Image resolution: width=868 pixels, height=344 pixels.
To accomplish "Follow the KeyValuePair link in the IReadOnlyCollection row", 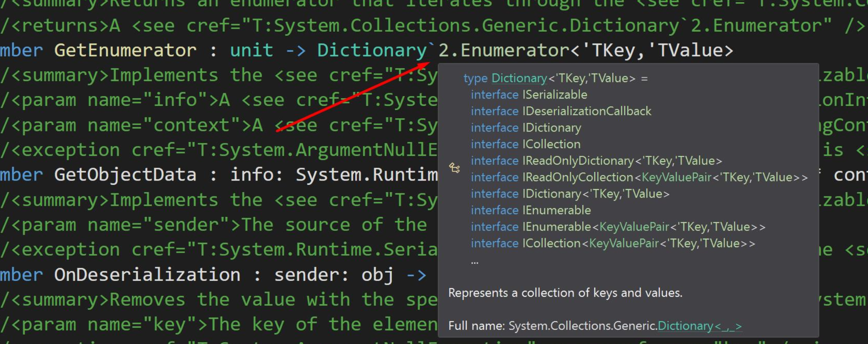I will 677,177.
